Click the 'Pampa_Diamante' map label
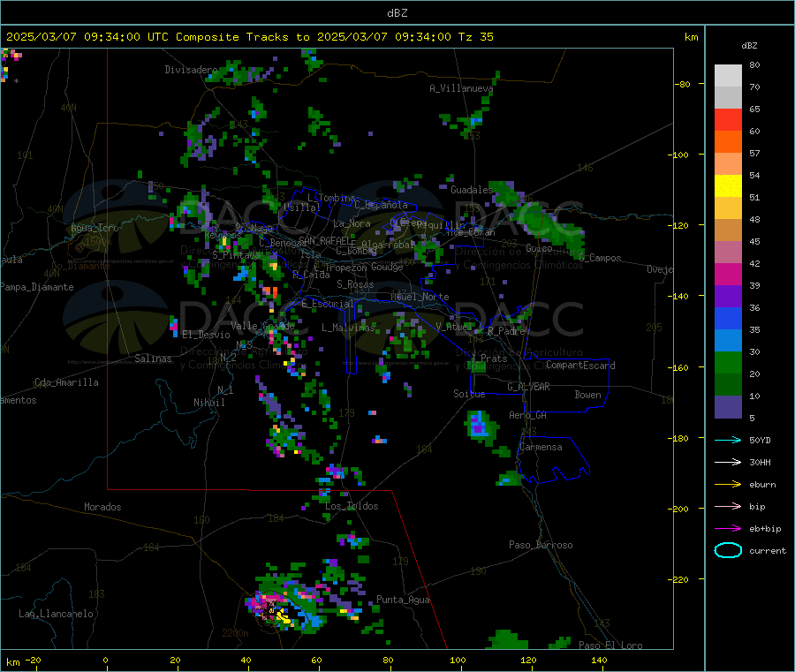This screenshot has height=672, width=795. (x=37, y=287)
